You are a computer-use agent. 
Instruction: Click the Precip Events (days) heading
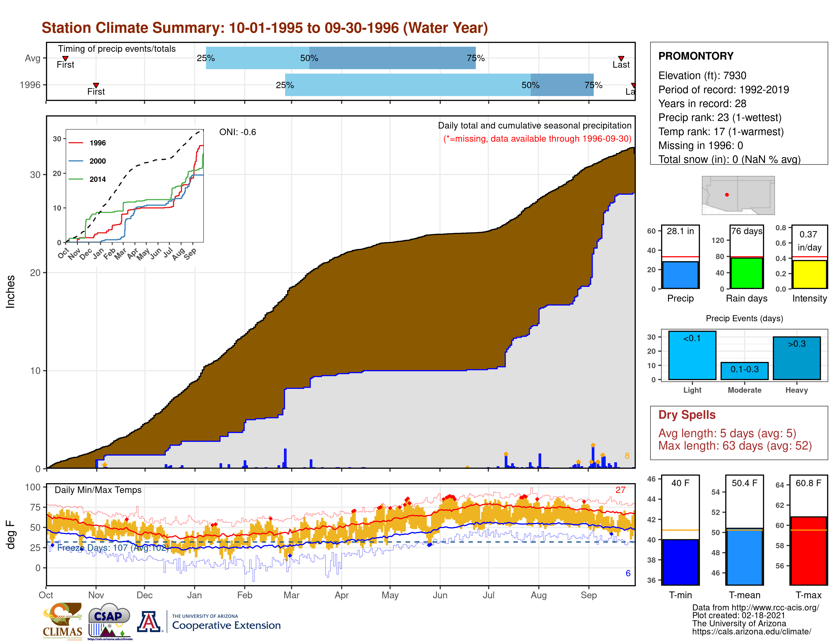pos(744,318)
